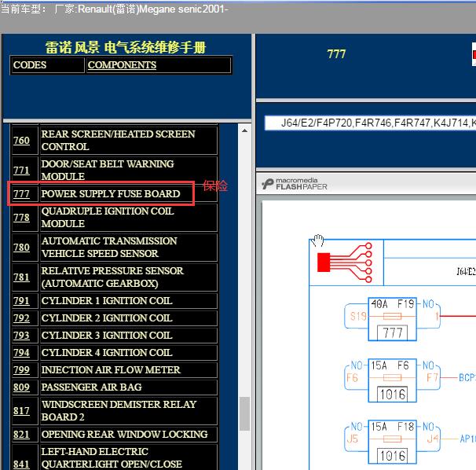Click the 777 heading in right pane
The image size is (476, 470).
tap(336, 54)
